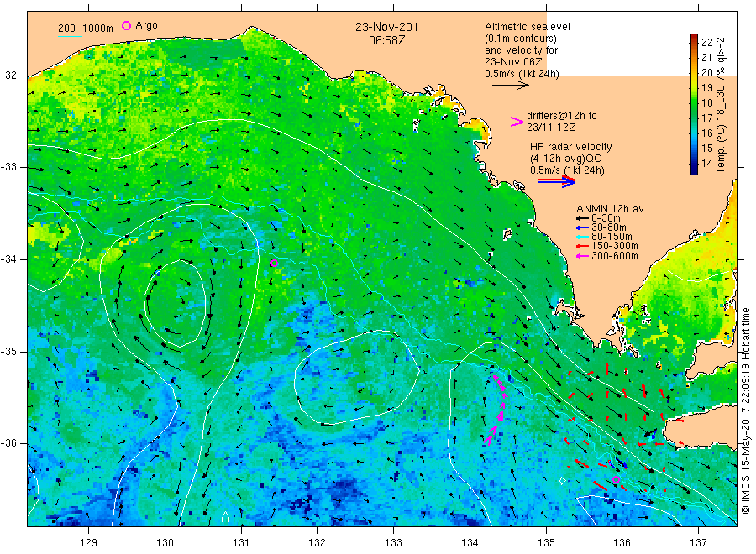This screenshot has height=554, width=756.
Task: Click the 'Altimetric sealevel' legend text
Action: point(528,27)
